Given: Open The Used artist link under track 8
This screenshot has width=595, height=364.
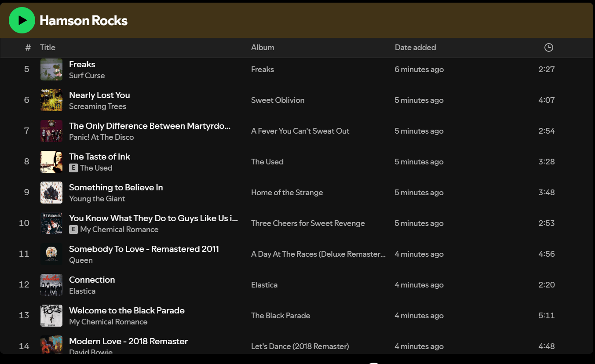Looking at the screenshot, I should 96,168.
